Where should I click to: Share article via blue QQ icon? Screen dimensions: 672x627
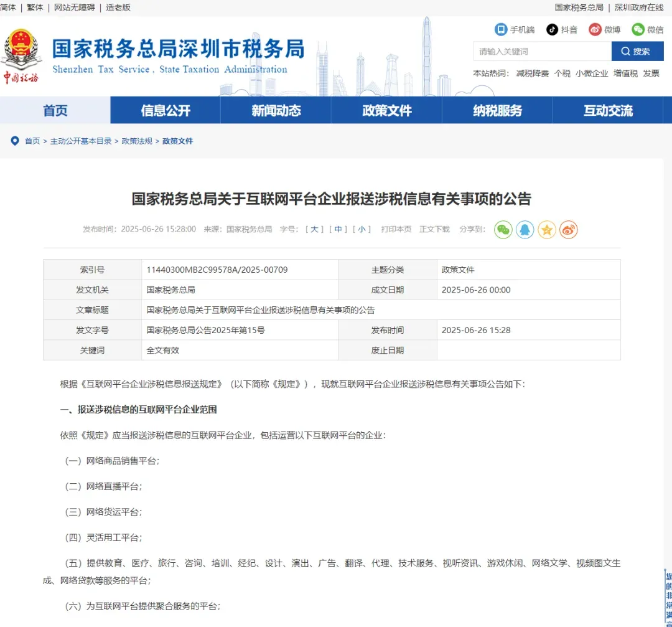[x=525, y=229]
